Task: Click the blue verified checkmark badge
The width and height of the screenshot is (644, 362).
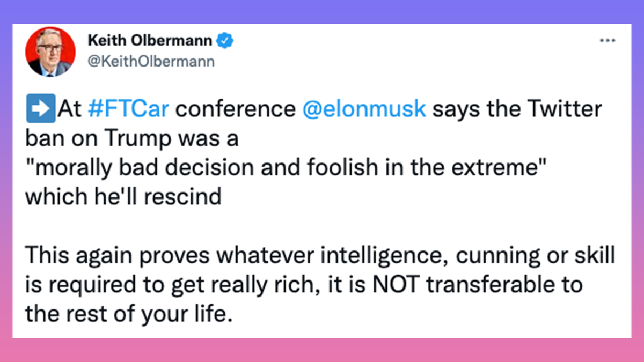Action: tap(224, 40)
